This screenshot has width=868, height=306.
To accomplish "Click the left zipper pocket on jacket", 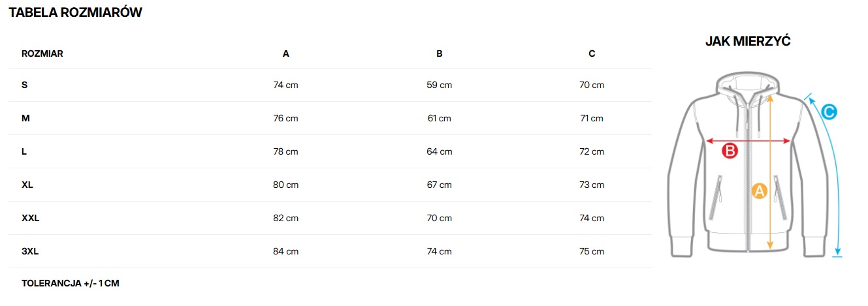I will point(721,191).
